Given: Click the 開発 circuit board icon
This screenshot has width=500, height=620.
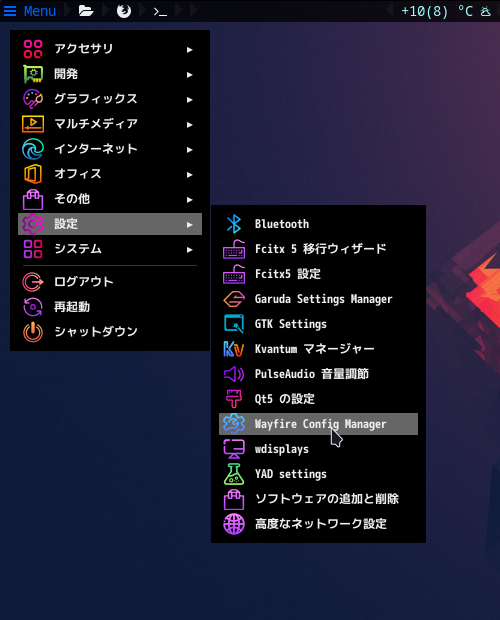Looking at the screenshot, I should (x=33, y=74).
